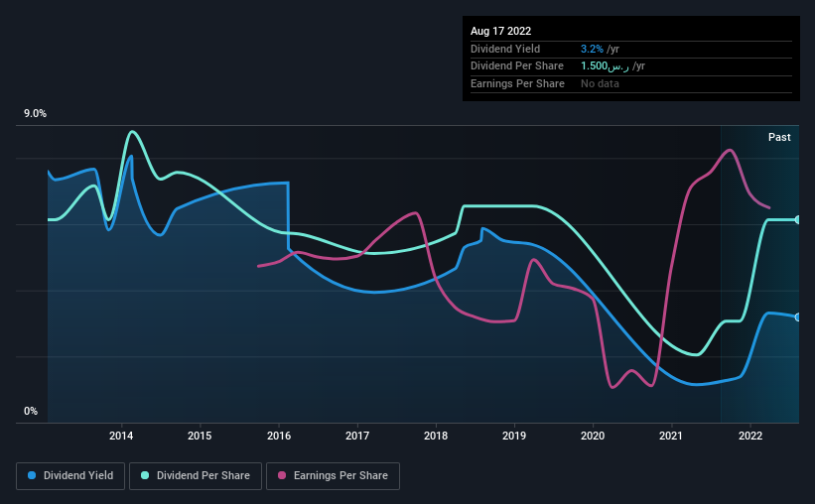The height and width of the screenshot is (504, 815).
Task: Click the teal Dividend Per Share legend dot
Action: (145, 475)
